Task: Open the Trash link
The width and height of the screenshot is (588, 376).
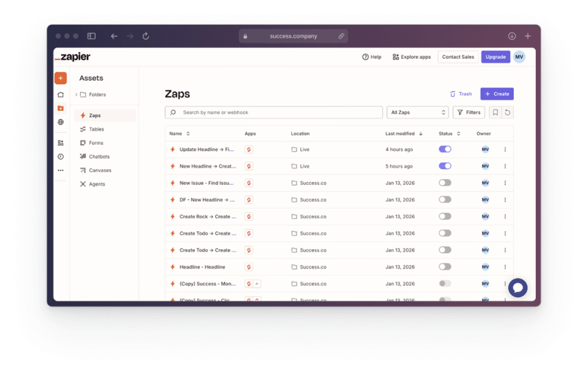Action: [x=461, y=94]
